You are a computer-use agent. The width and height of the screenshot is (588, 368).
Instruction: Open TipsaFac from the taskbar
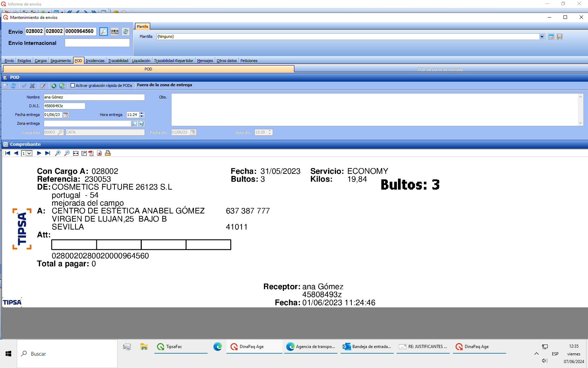point(174,347)
